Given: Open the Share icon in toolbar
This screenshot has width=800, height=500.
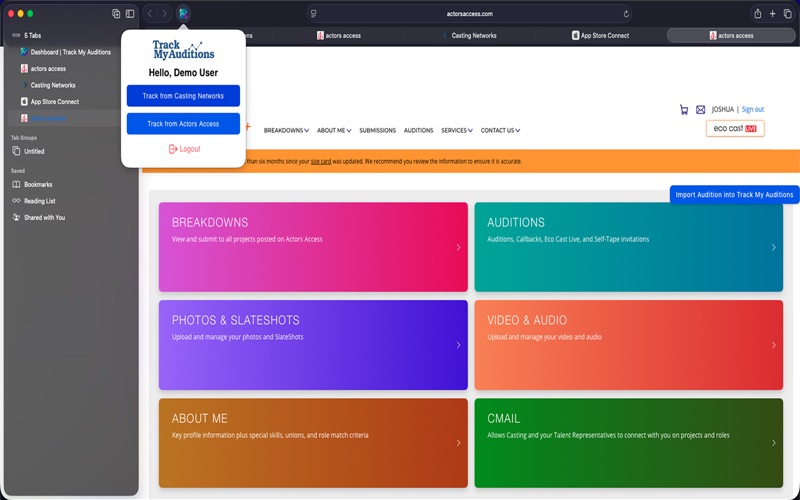Looking at the screenshot, I should tap(758, 14).
